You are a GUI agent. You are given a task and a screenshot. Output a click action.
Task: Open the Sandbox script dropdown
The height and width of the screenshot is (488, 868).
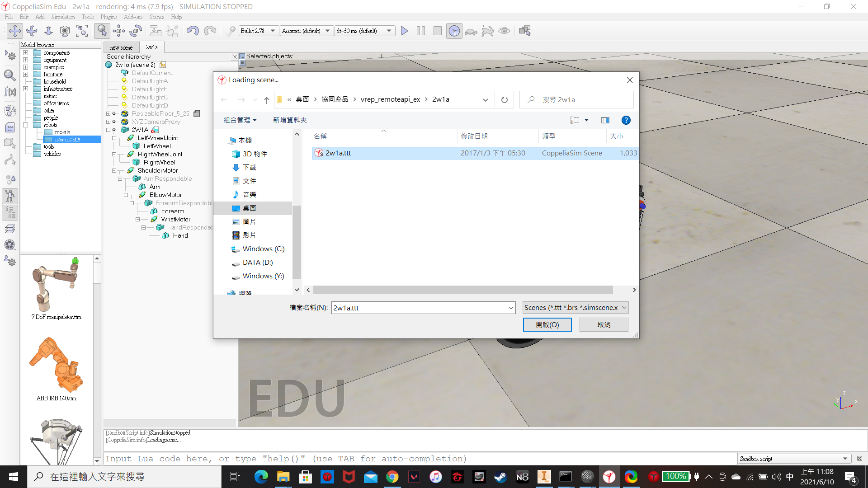pyautogui.click(x=794, y=459)
